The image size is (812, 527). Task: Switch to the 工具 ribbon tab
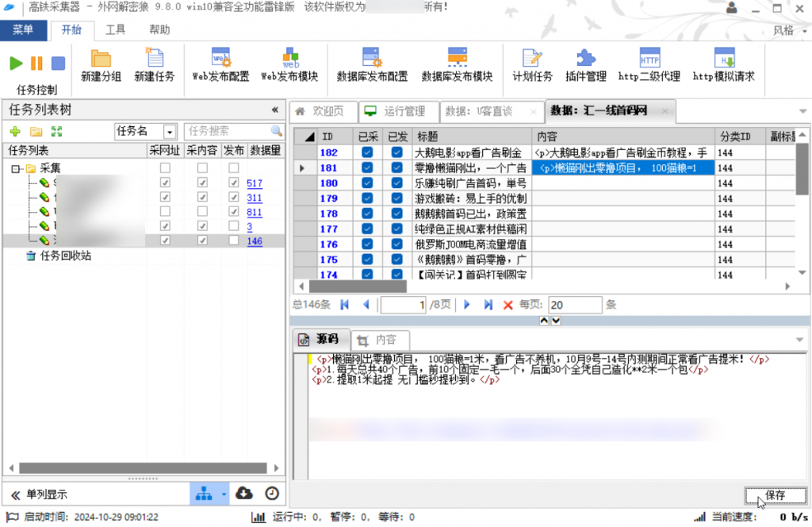(116, 30)
